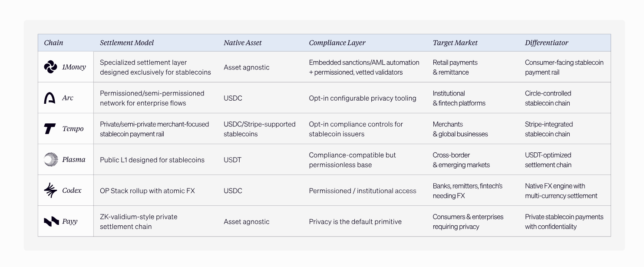Viewport: 644px width, 267px height.
Task: Click the USDT native asset cell
Action: (x=232, y=160)
